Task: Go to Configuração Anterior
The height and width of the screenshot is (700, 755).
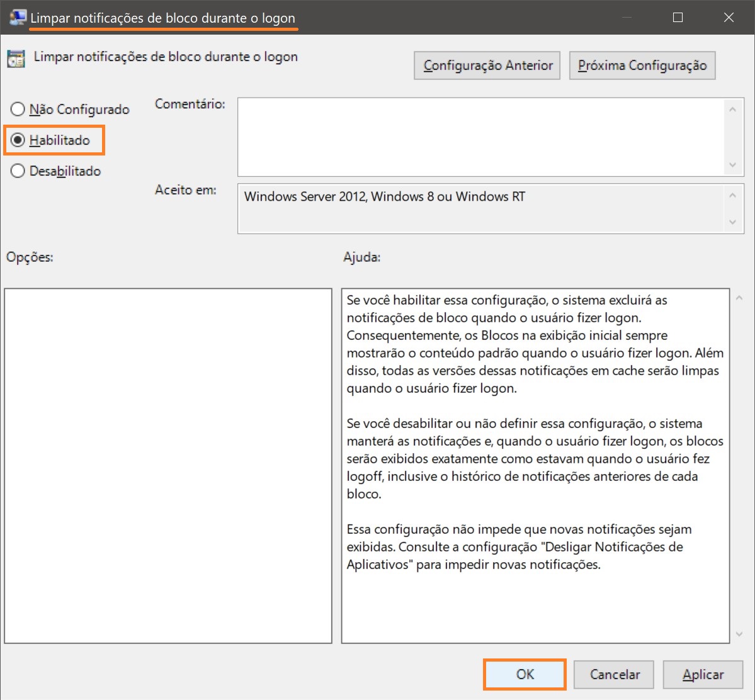Action: pos(487,65)
